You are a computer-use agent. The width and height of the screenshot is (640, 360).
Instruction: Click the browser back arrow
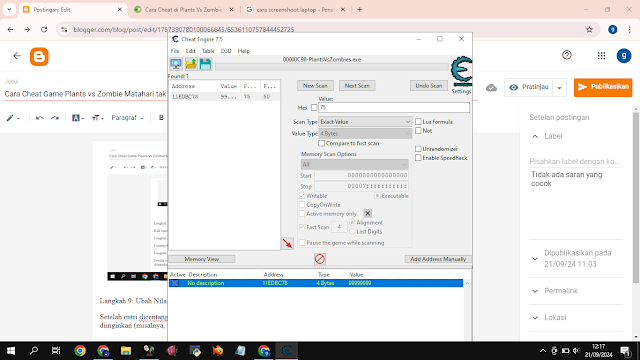pyautogui.click(x=10, y=29)
